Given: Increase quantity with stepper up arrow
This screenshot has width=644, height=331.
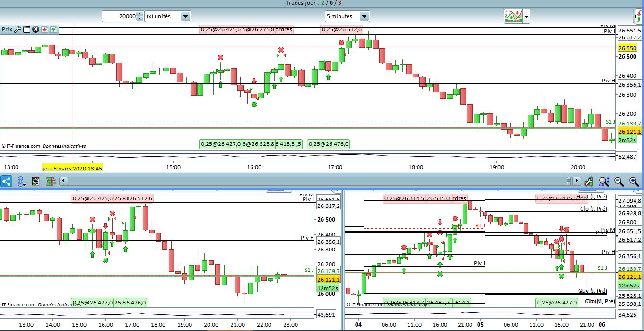Looking at the screenshot, I should (139, 14).
